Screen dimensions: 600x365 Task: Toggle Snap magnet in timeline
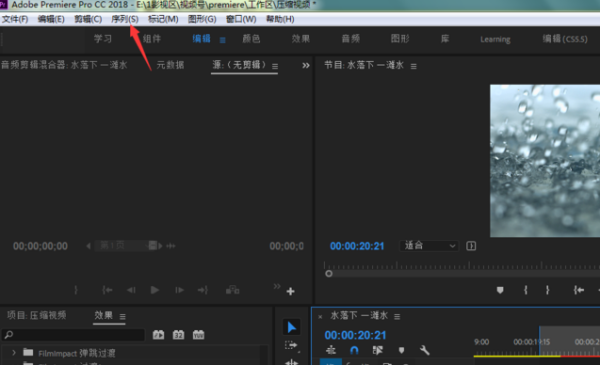354,350
